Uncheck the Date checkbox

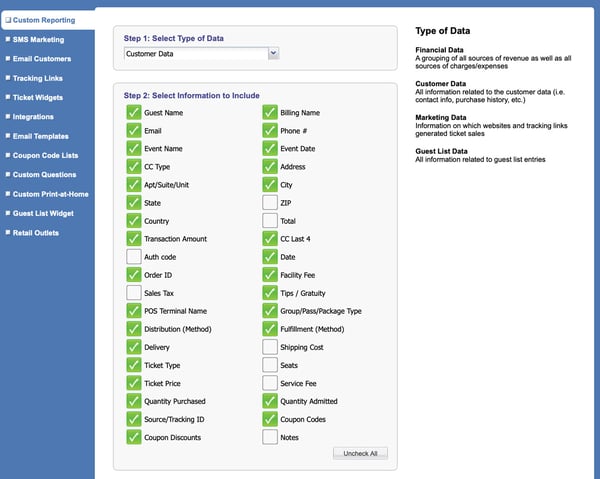270,257
